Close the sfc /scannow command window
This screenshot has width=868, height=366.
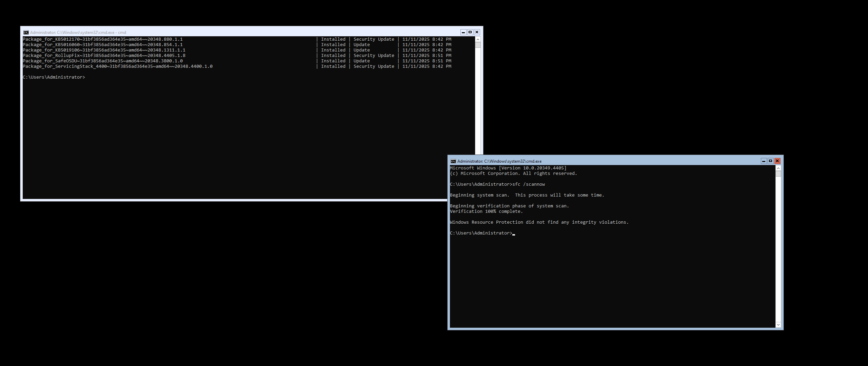pos(777,161)
